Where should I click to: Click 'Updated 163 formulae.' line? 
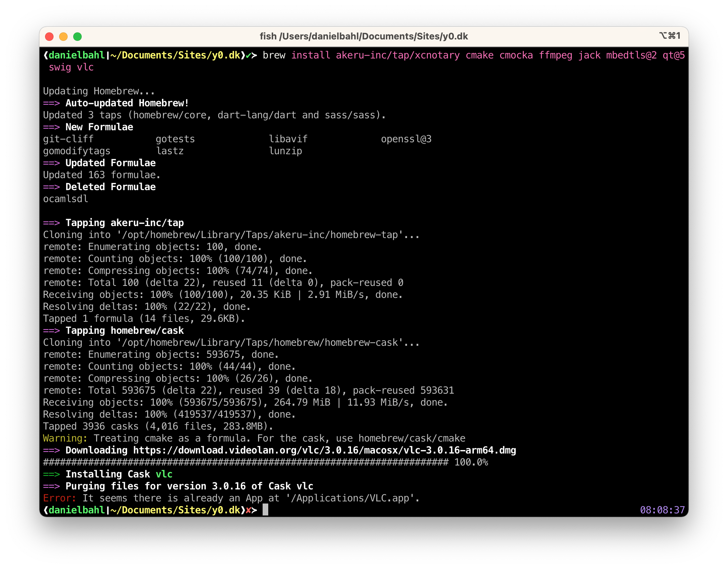[x=102, y=175]
